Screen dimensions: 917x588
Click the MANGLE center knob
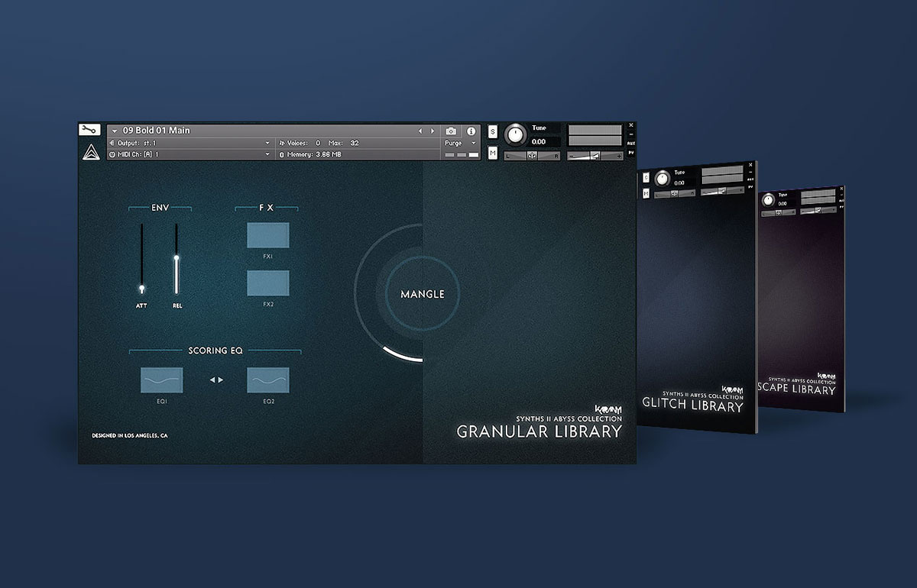[422, 293]
